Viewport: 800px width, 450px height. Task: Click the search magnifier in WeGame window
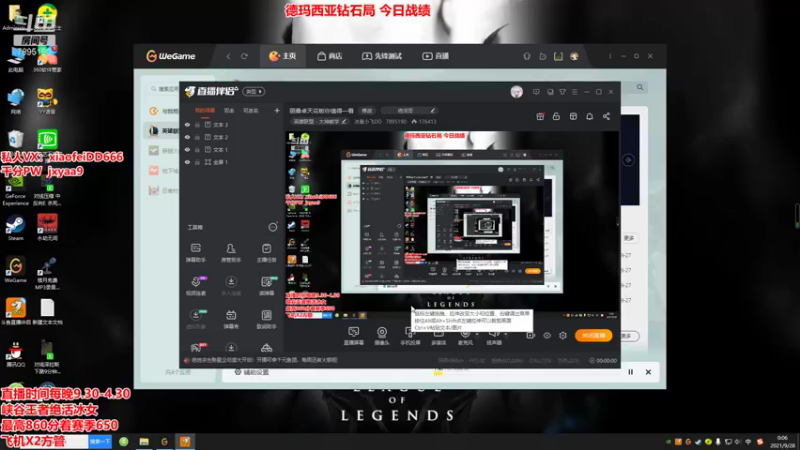pos(640,87)
